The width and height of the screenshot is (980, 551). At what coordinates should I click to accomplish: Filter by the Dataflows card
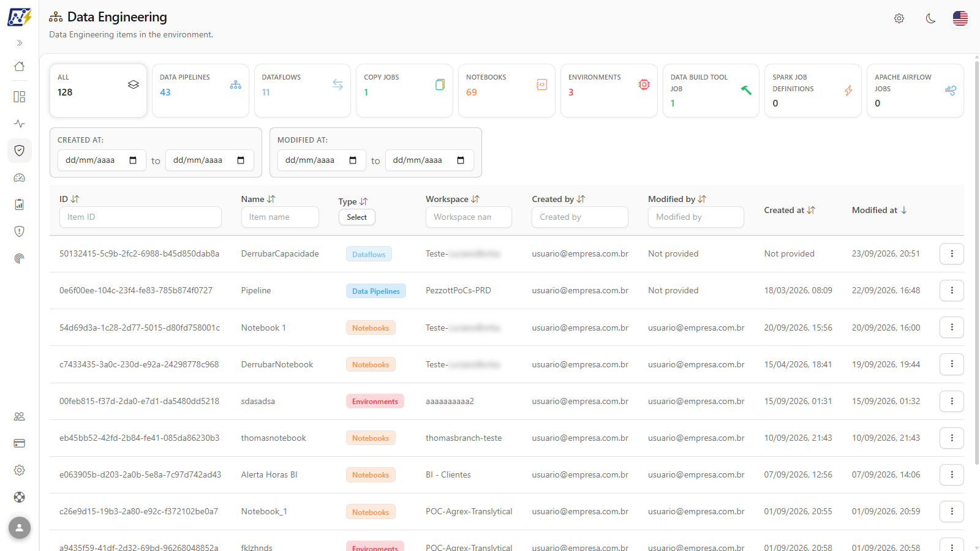pos(303,91)
